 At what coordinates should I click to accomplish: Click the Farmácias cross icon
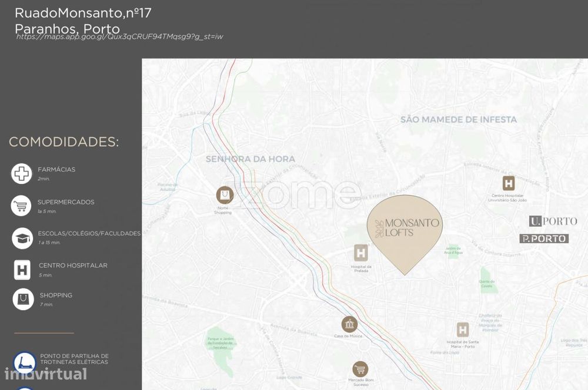pos(21,173)
